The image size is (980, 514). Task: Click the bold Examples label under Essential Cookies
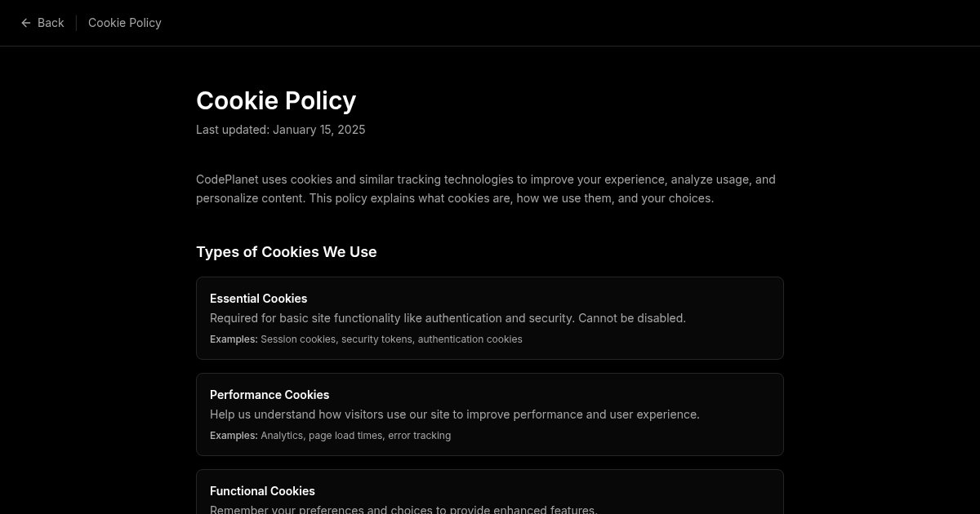234,339
